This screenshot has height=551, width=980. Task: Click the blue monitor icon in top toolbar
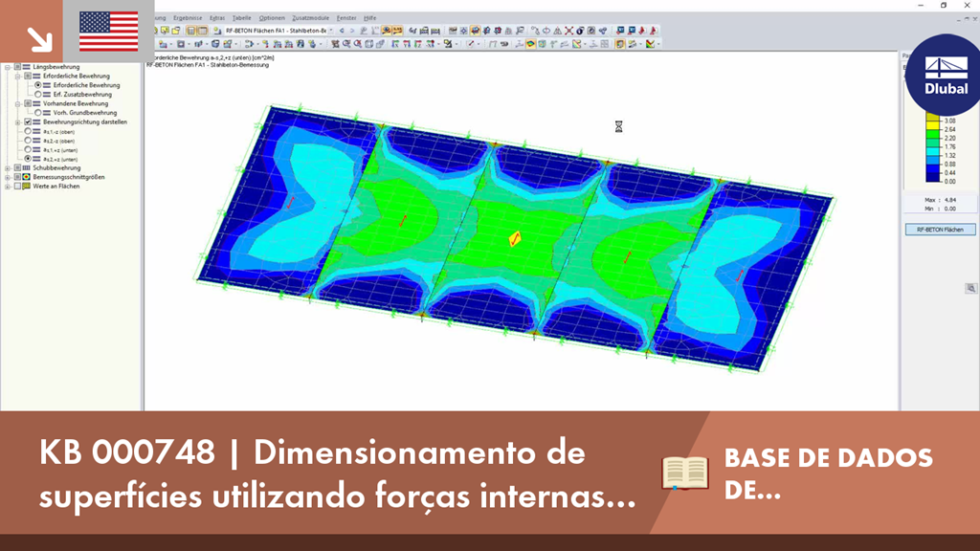point(620,31)
